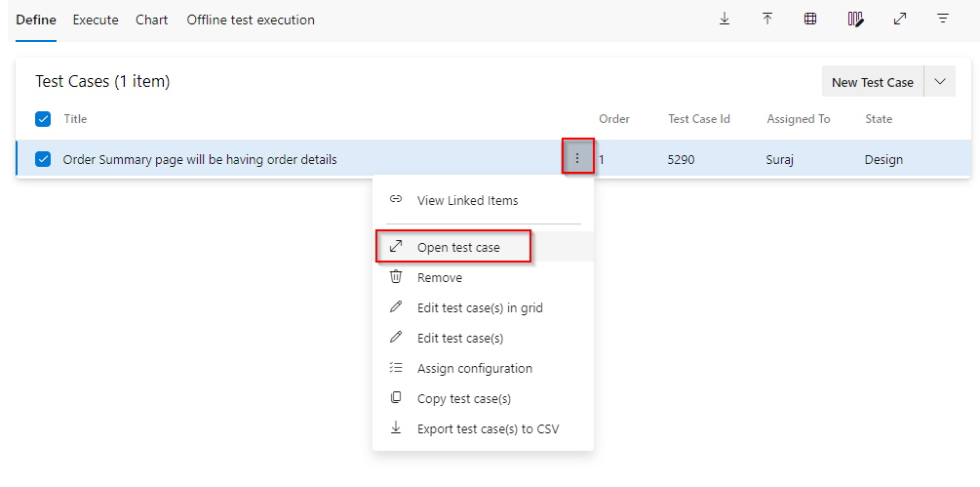Click the column options icon with pencil

[x=855, y=20]
